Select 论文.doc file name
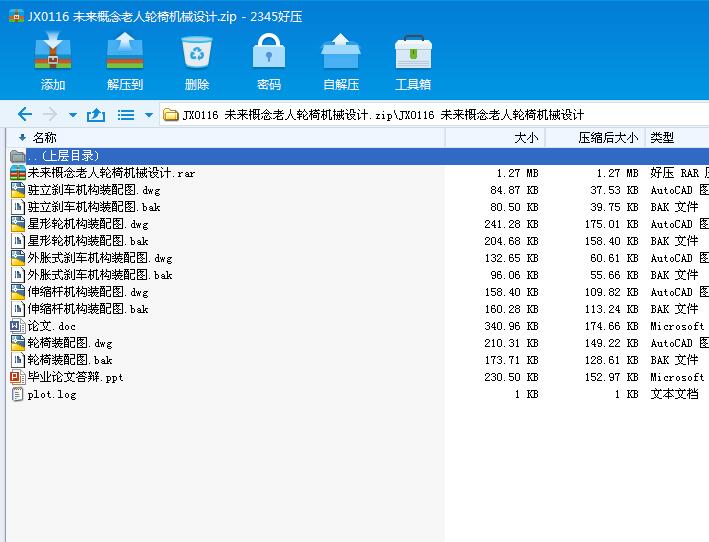Screen dimensions: 709x542 click(51, 326)
